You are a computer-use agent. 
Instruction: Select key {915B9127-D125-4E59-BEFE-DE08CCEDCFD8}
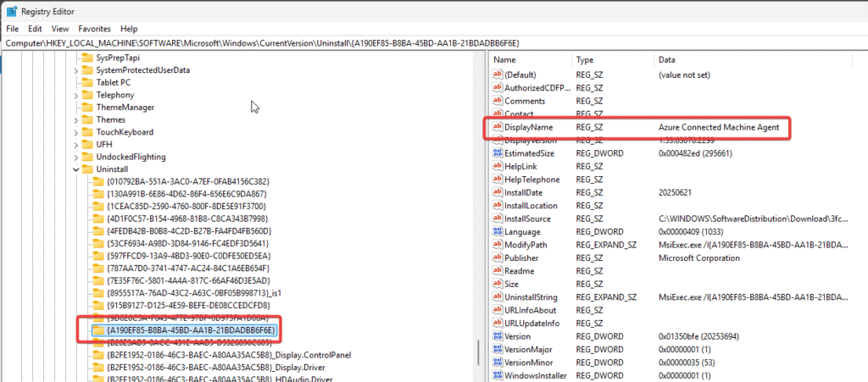pos(188,305)
